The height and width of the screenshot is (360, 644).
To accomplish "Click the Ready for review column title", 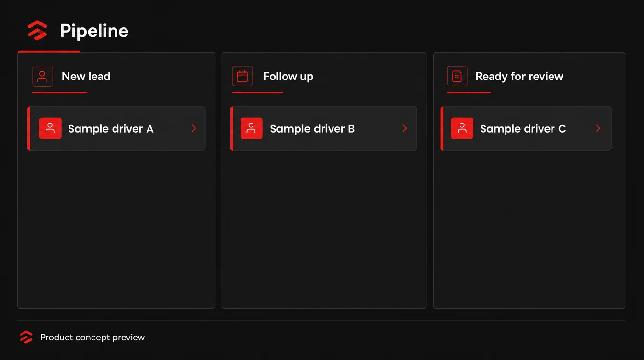I will tap(519, 76).
